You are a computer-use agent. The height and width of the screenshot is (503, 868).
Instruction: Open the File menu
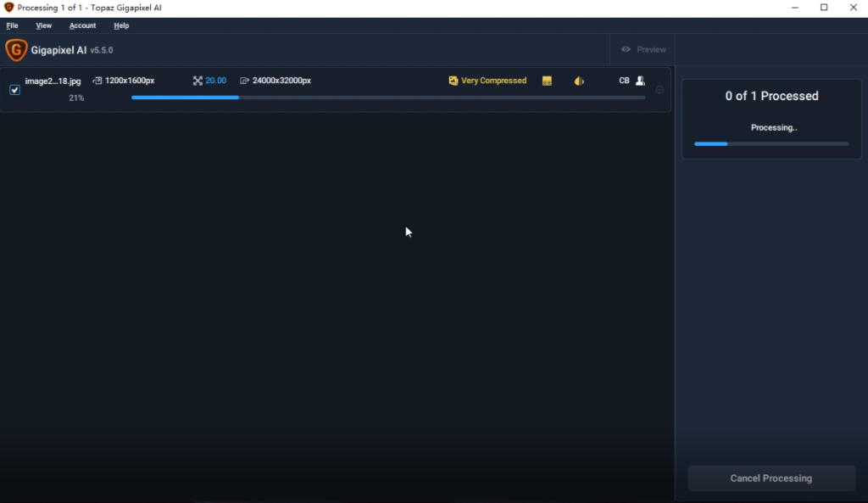tap(12, 25)
